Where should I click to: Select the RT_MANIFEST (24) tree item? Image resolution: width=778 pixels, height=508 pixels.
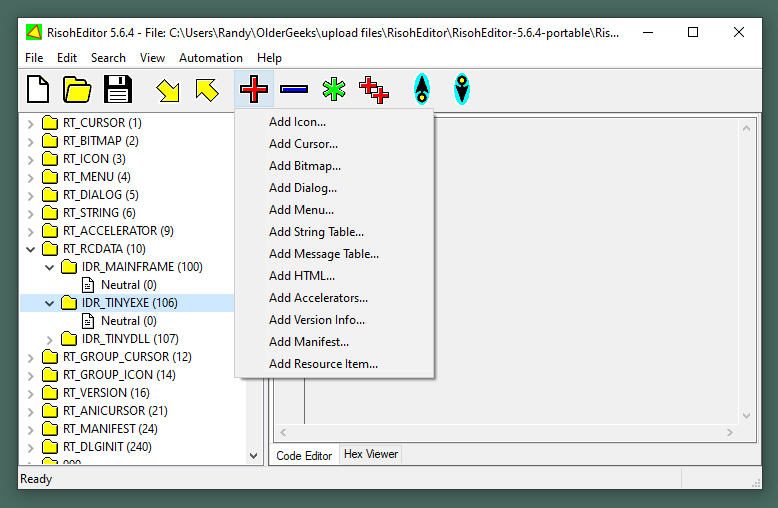click(110, 429)
